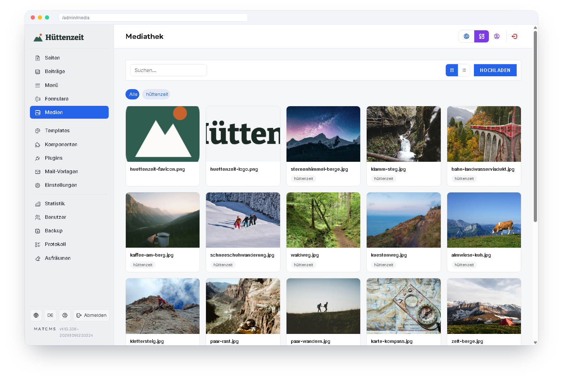Screen dimensions: 563x392
Task: Open the huettenzeit-logo.png thumbnail
Action: [243, 134]
